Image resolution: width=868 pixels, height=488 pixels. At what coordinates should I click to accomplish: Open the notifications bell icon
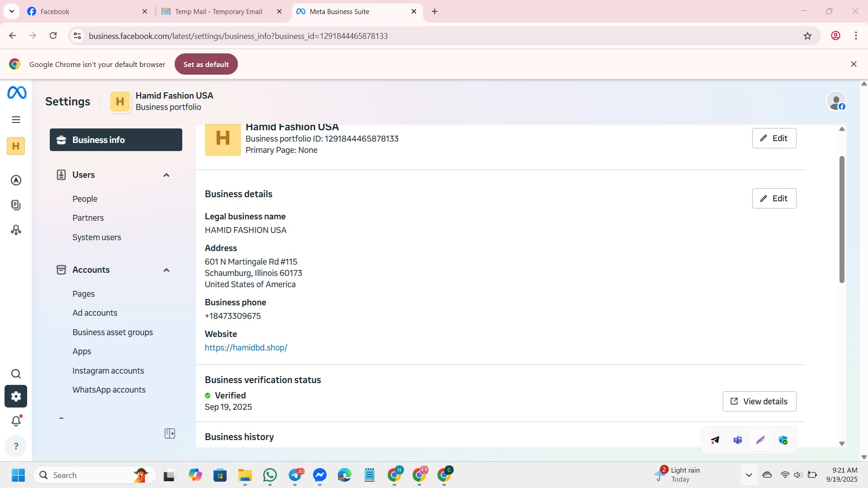click(x=16, y=421)
